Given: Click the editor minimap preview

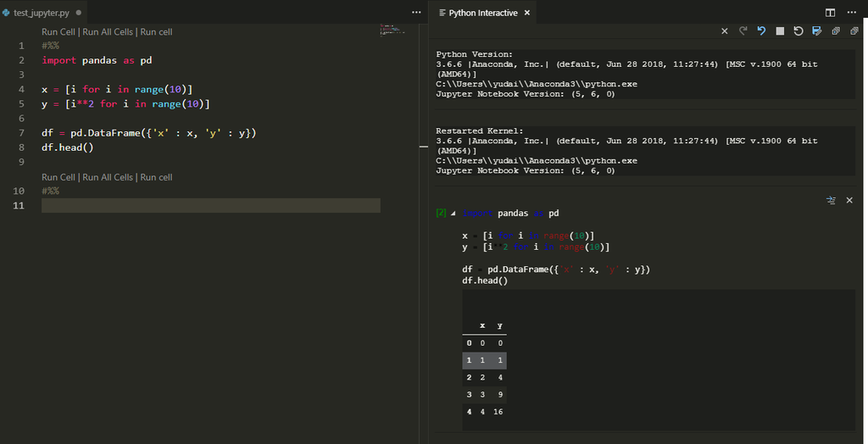Looking at the screenshot, I should (x=392, y=30).
